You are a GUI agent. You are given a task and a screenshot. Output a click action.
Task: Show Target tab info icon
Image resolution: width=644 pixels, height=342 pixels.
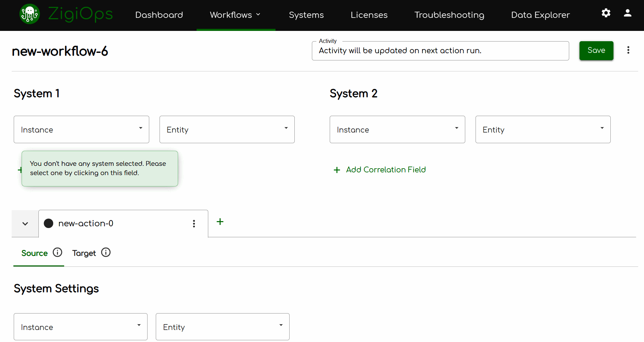tap(106, 253)
